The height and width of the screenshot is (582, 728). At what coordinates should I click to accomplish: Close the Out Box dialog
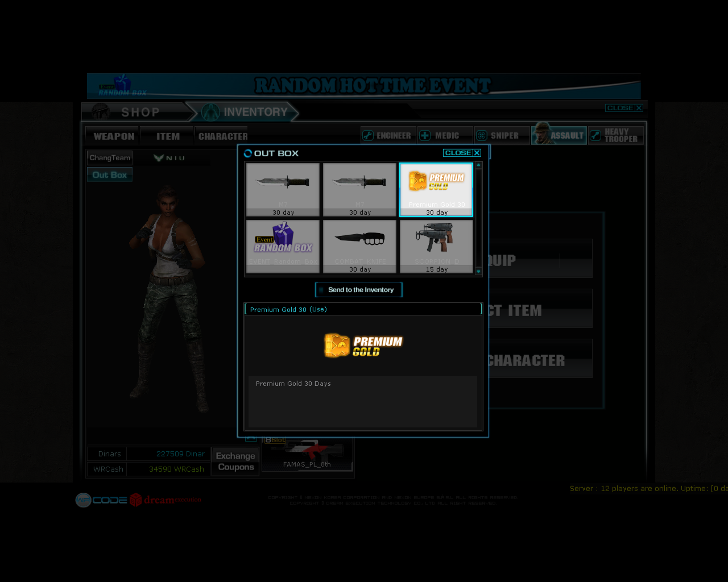point(462,153)
